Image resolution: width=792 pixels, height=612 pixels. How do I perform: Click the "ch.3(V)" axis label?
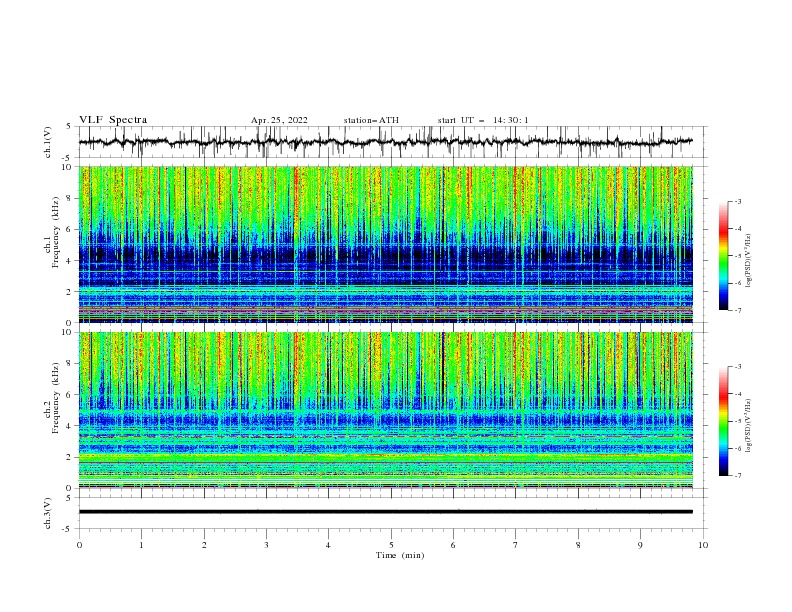(48, 513)
